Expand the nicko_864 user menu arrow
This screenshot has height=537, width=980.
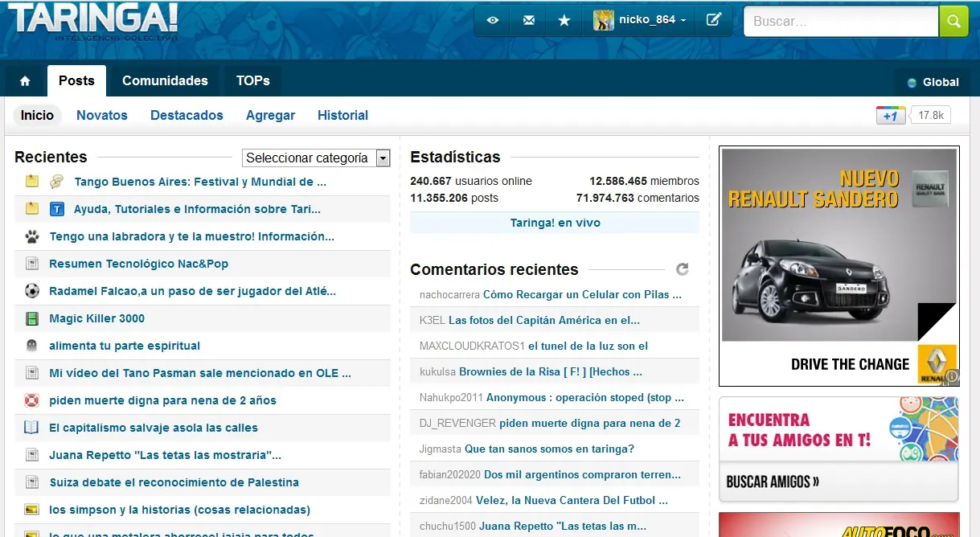pos(683,20)
